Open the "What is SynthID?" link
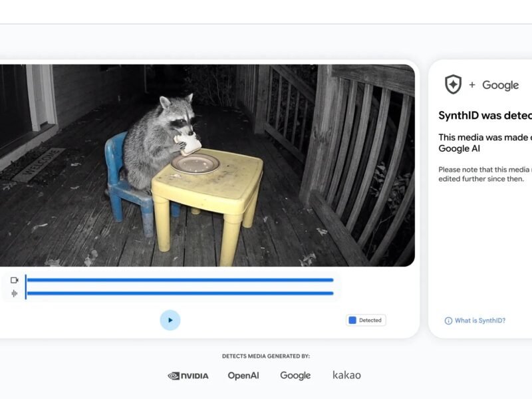The height and width of the screenshot is (399, 532). coord(479,321)
